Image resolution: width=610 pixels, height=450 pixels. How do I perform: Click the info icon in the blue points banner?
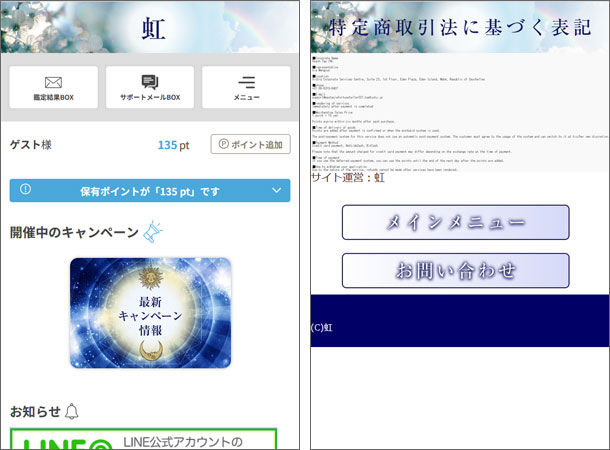tap(25, 190)
